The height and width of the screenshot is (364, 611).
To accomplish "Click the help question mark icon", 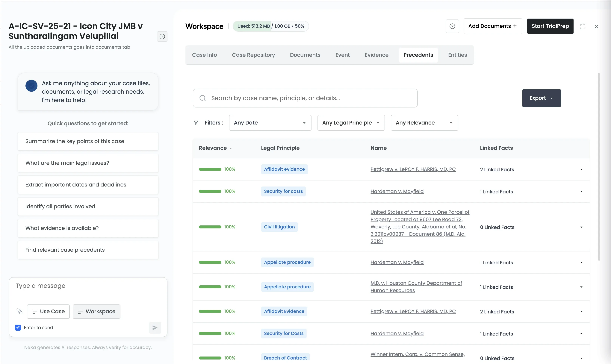I will pos(452,26).
